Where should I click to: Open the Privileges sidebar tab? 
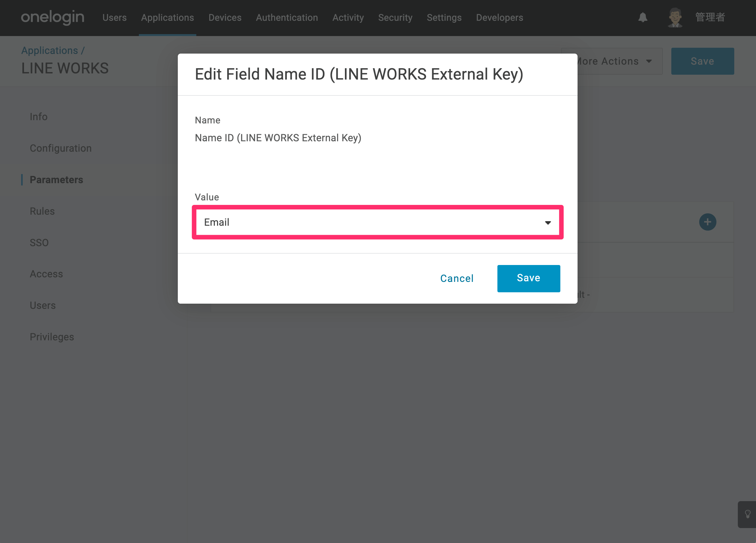click(52, 337)
